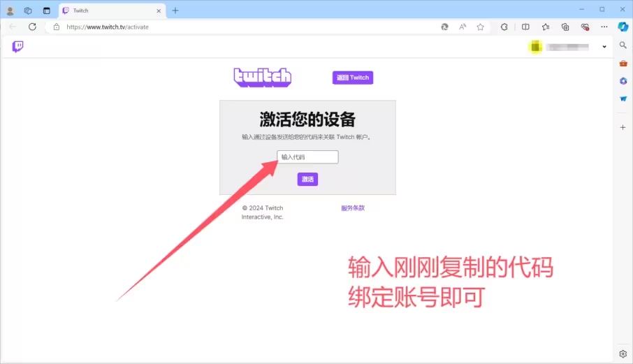Open the Extensions puzzle icon

tap(504, 27)
